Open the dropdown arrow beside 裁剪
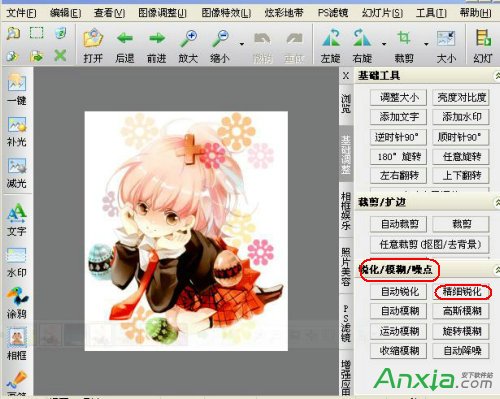Screen dimensions: 500x399 [x=426, y=44]
